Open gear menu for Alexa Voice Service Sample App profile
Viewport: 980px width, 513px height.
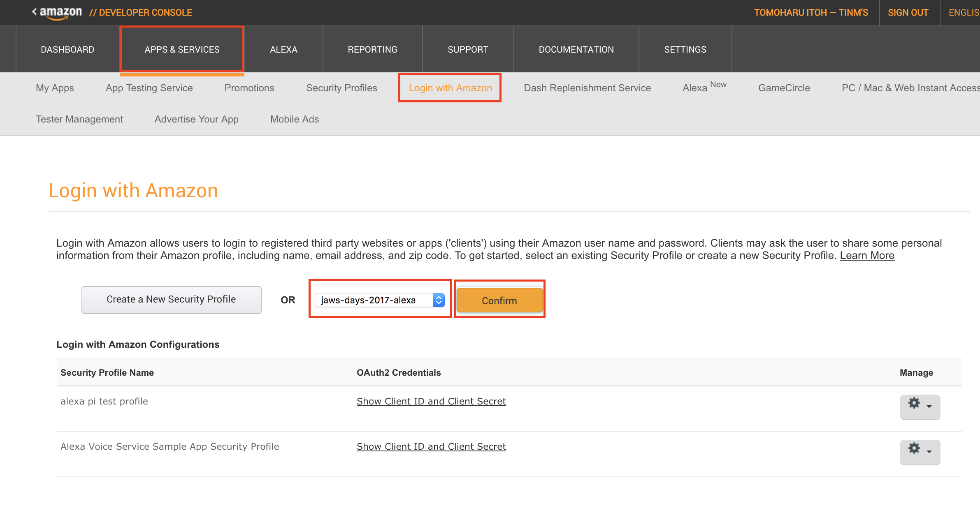point(920,452)
